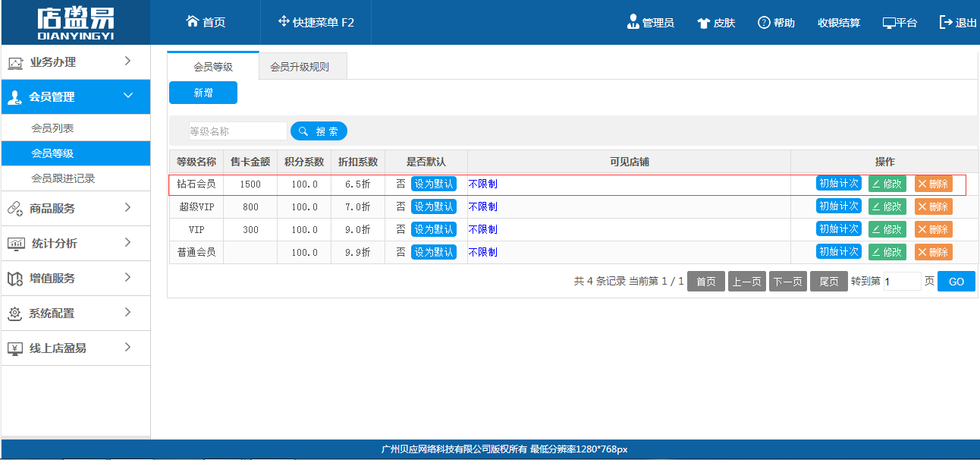Set 普通会员 as default level
This screenshot has width=980, height=460.
tap(434, 252)
